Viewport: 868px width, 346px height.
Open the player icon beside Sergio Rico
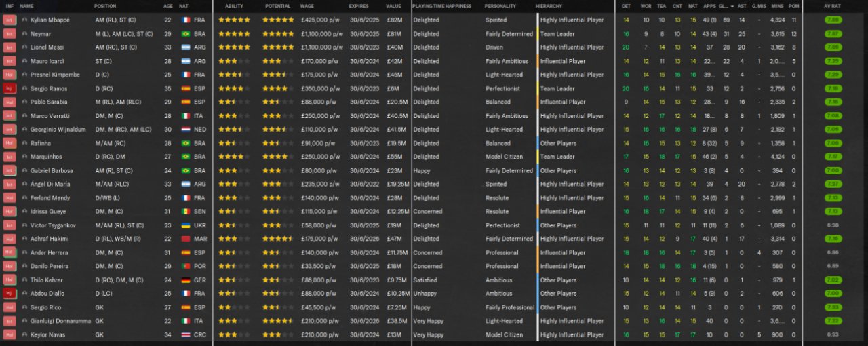coord(25,307)
